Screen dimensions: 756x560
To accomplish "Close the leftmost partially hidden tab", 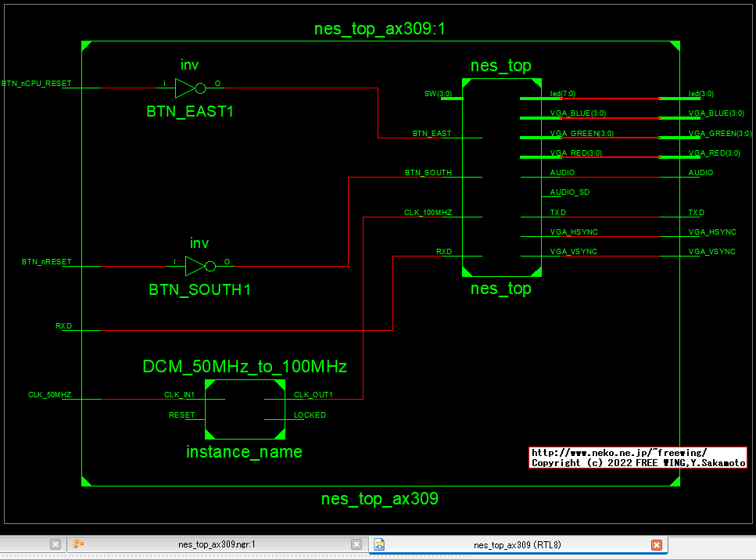I will (56, 544).
